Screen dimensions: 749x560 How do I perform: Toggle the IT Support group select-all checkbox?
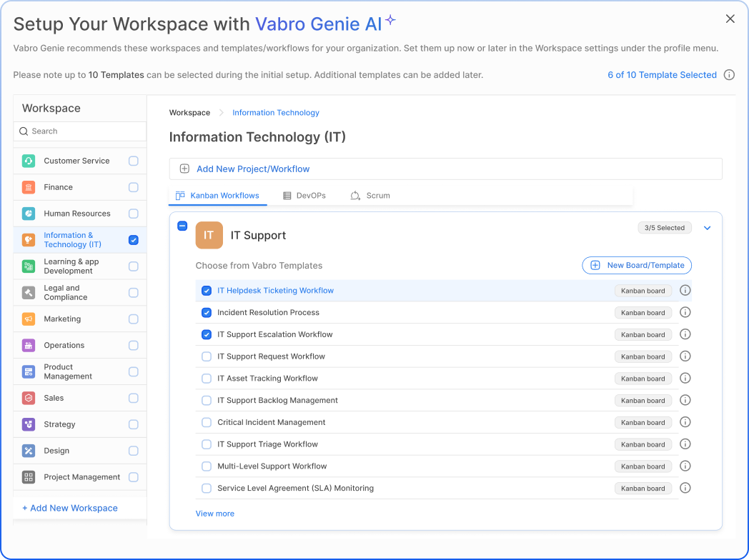point(182,226)
